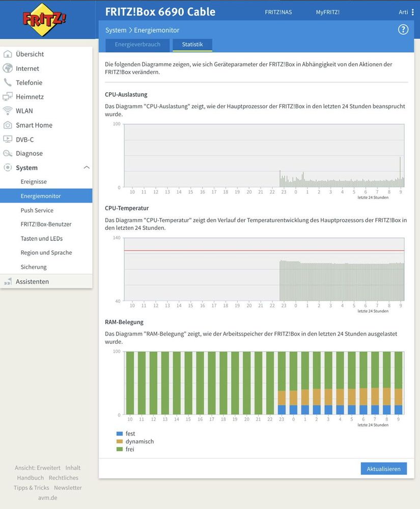
Task: Select Energiemonitor submenu item
Action: 46,196
